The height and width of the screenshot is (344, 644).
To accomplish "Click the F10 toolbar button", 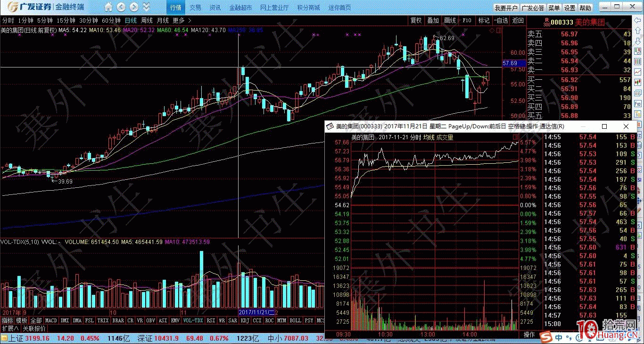I will 467,20.
